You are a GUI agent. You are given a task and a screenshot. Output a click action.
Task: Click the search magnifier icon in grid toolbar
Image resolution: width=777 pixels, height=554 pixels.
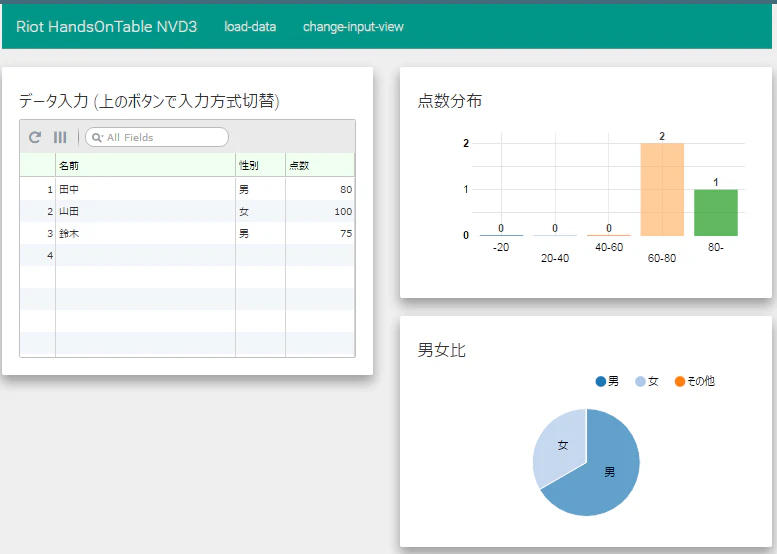click(97, 138)
